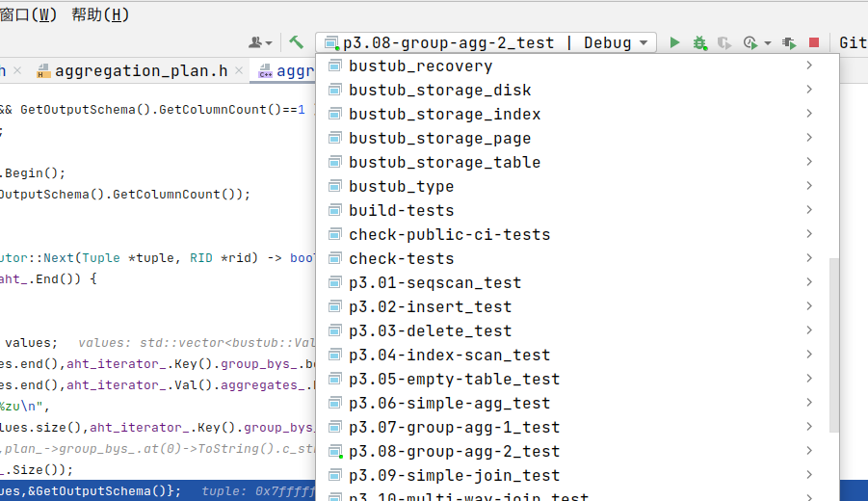Expand the check-tests submenu arrow

tap(809, 258)
